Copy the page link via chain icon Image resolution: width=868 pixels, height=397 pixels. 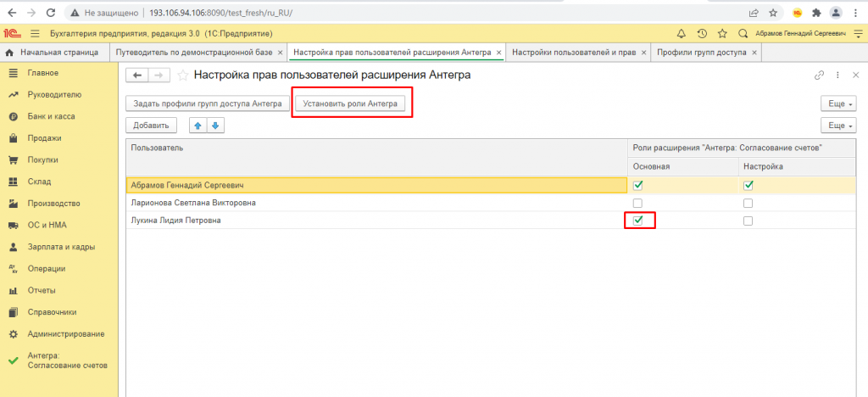(x=819, y=75)
